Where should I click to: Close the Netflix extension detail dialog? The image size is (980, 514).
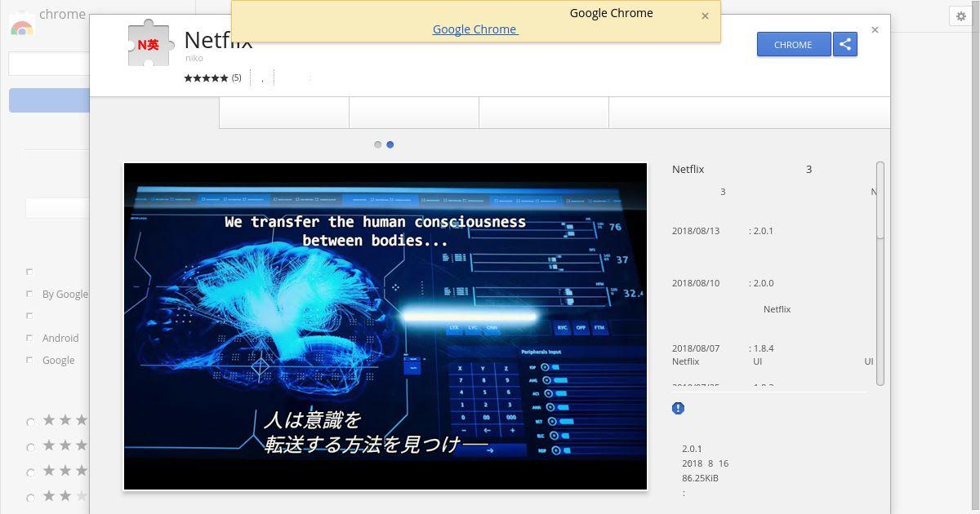875,29
